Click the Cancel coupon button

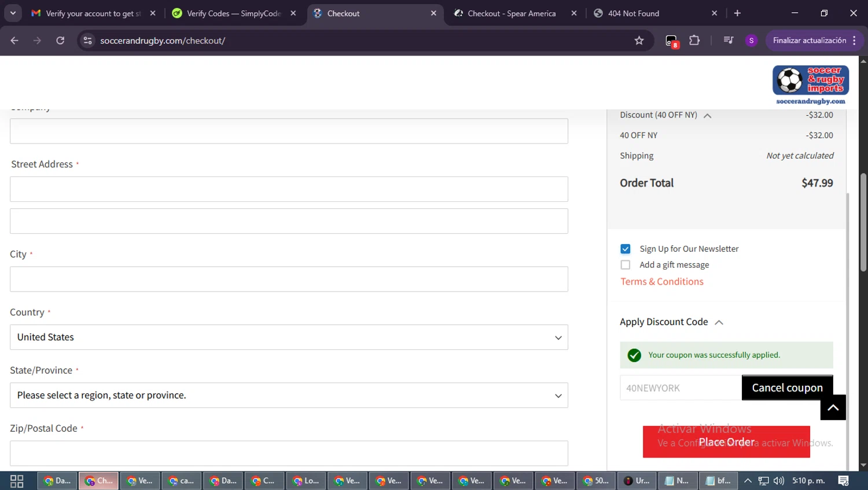tap(787, 388)
